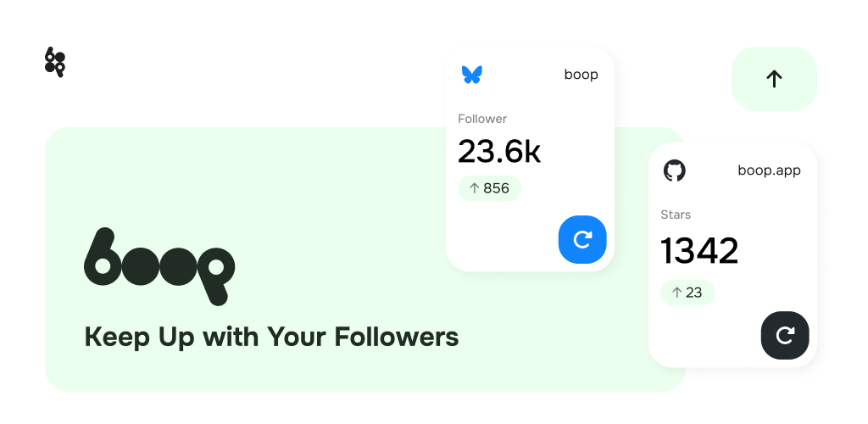
Task: Click the arrow in the 23 badge
Action: click(676, 293)
